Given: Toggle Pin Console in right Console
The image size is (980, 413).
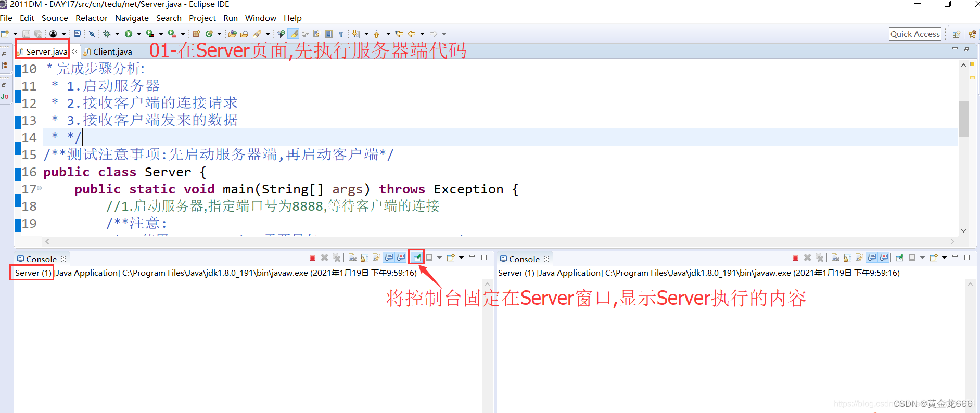Looking at the screenshot, I should click(x=900, y=257).
